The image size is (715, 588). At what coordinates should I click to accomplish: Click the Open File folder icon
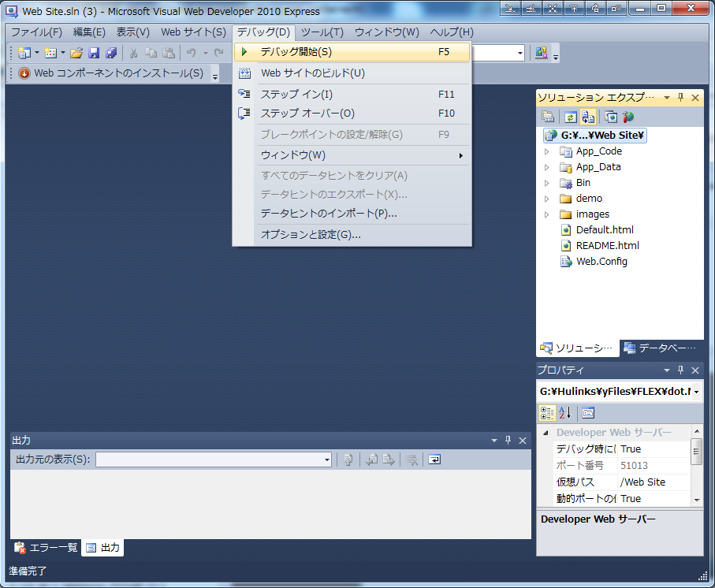(x=76, y=53)
